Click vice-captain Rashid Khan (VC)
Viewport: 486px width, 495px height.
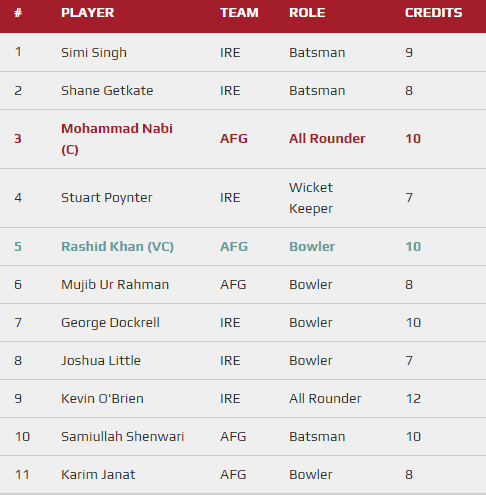point(117,247)
